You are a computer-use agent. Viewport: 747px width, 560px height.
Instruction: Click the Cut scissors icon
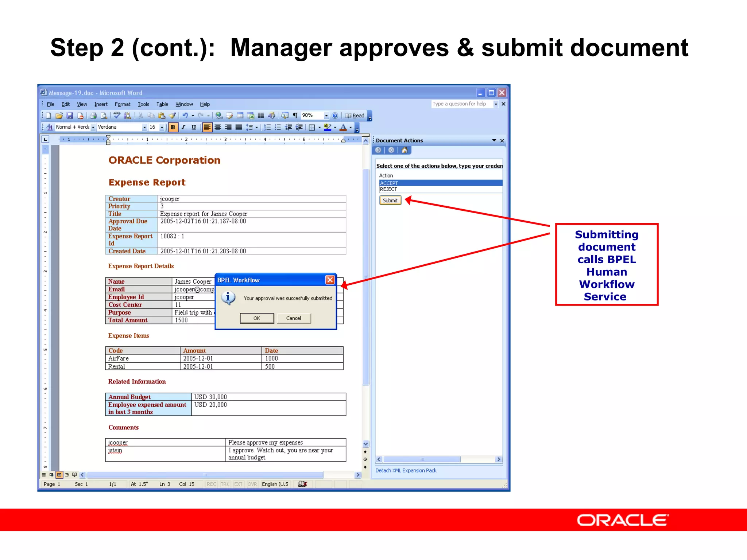pos(140,116)
